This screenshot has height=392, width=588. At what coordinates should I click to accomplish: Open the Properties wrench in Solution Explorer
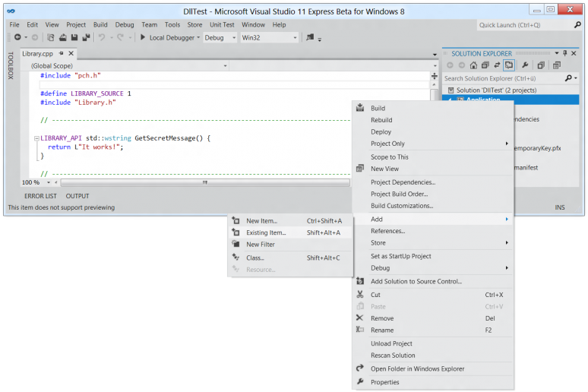point(525,65)
